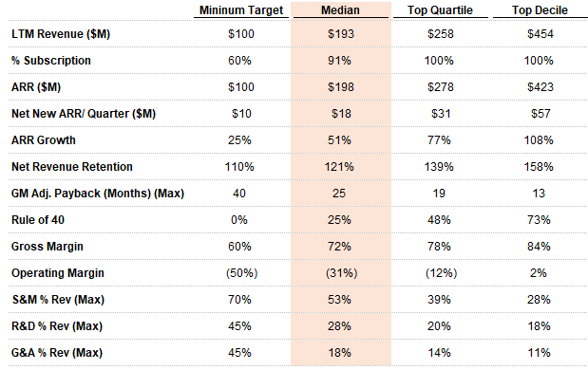Click the Top Decile header
588x370 pixels.
coord(540,10)
